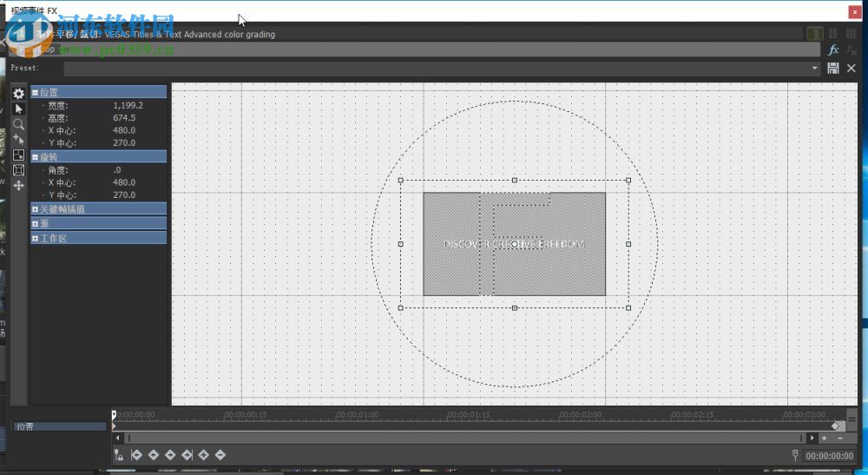
Task: Click position X 中心 value 480.0
Action: tap(124, 130)
